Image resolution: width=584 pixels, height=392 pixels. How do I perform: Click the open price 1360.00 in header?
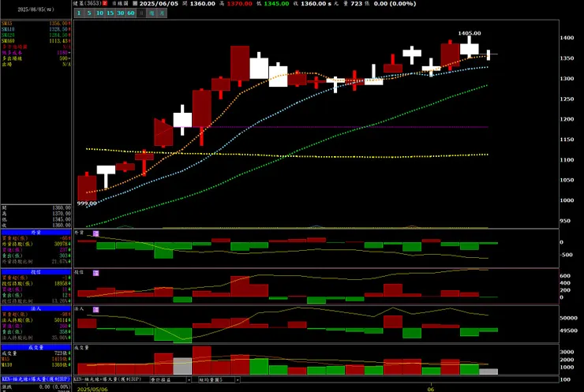[202, 3]
